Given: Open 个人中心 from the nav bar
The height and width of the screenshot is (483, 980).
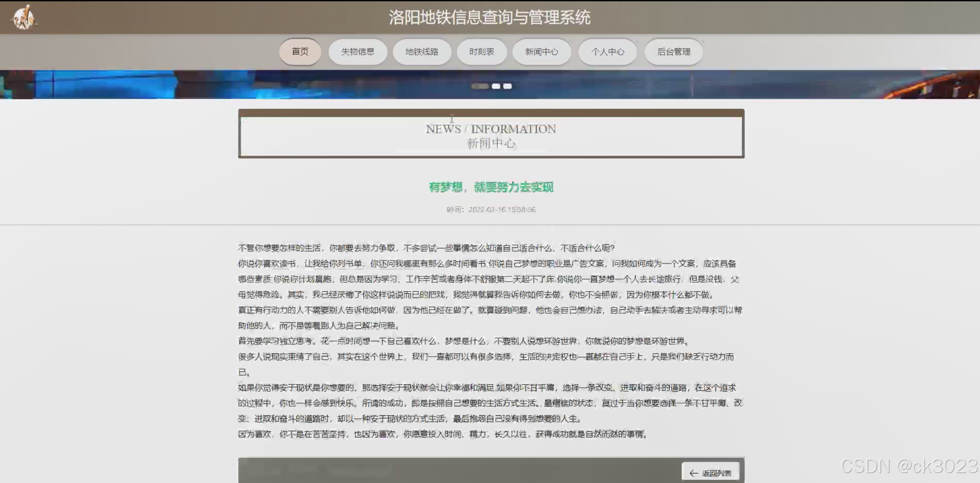Looking at the screenshot, I should coord(607,52).
